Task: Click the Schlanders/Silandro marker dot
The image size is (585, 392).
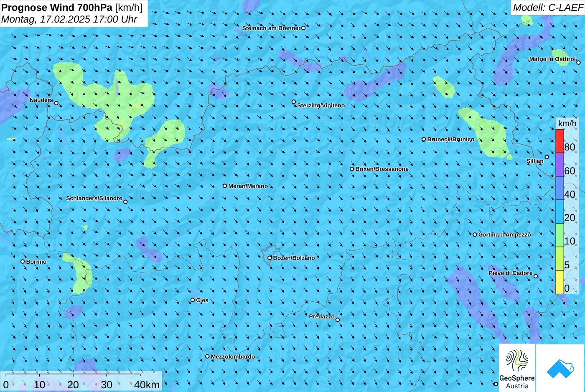Action: [125, 202]
